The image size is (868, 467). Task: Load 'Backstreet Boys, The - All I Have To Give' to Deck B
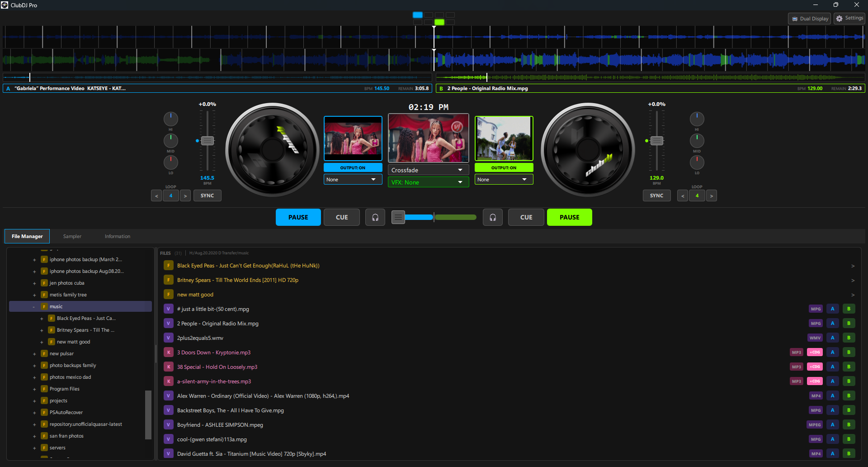point(849,410)
